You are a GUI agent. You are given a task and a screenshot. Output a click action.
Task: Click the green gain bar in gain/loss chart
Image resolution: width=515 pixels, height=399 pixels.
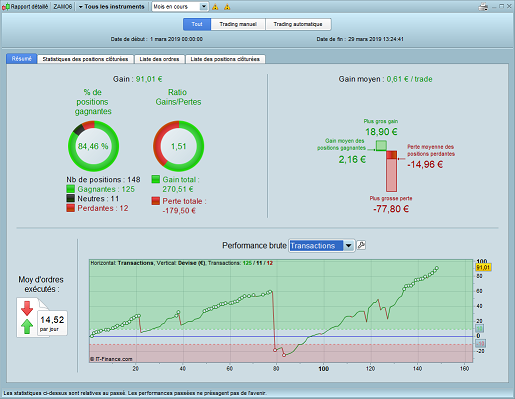(381, 146)
